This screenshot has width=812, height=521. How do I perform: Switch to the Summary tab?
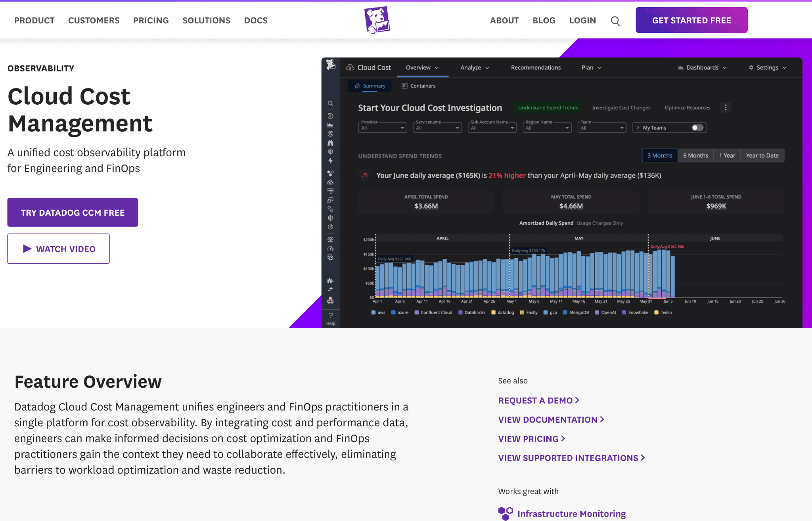coord(370,86)
